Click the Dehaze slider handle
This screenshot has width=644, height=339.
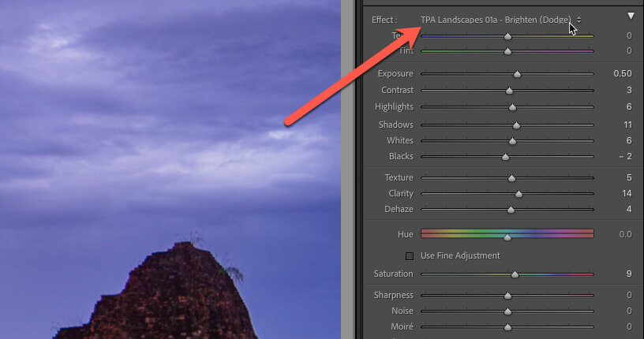(511, 210)
